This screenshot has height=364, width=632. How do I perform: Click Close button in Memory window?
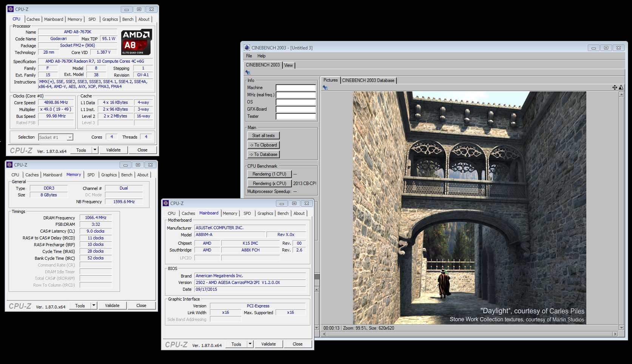point(141,305)
